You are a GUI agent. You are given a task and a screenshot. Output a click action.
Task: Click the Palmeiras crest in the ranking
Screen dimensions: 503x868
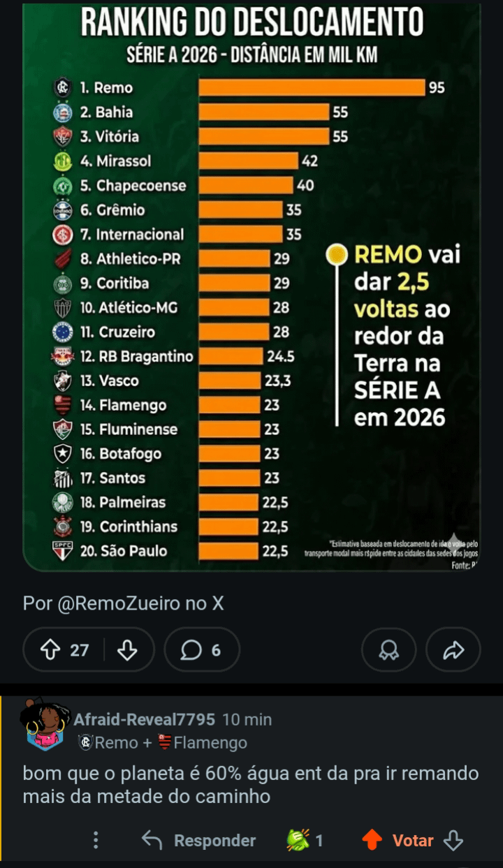[64, 502]
